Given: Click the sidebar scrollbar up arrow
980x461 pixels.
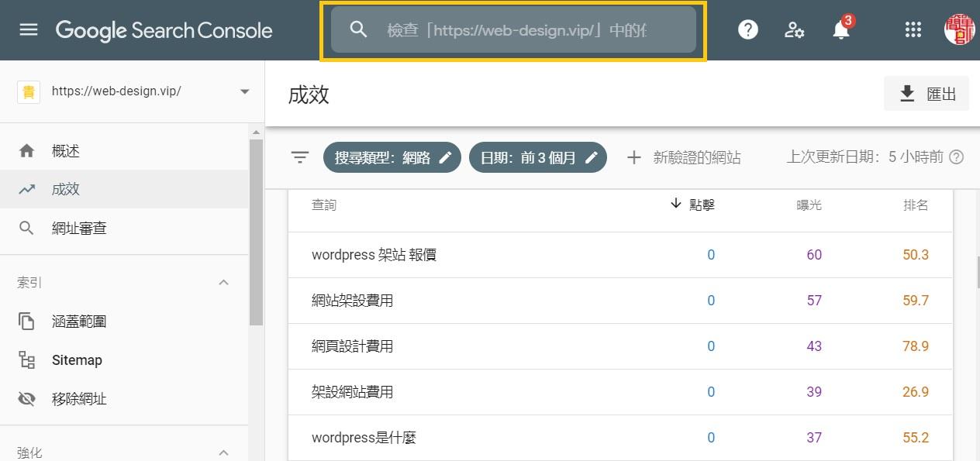Looking at the screenshot, I should [257, 132].
